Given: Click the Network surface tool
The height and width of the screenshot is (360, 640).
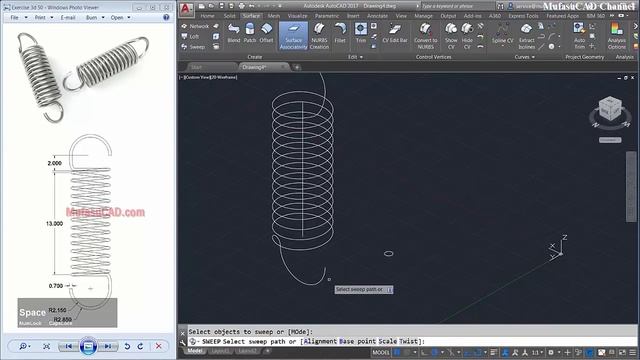Looking at the screenshot, I should pyautogui.click(x=195, y=26).
